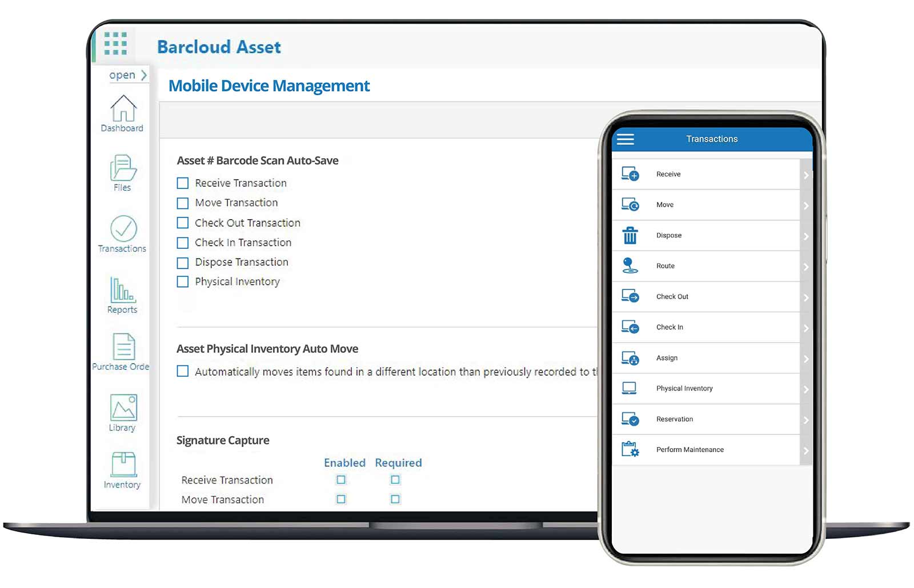Viewport: 914px width, 588px height.
Task: Click the Barcloud Asset title link
Action: point(219,47)
